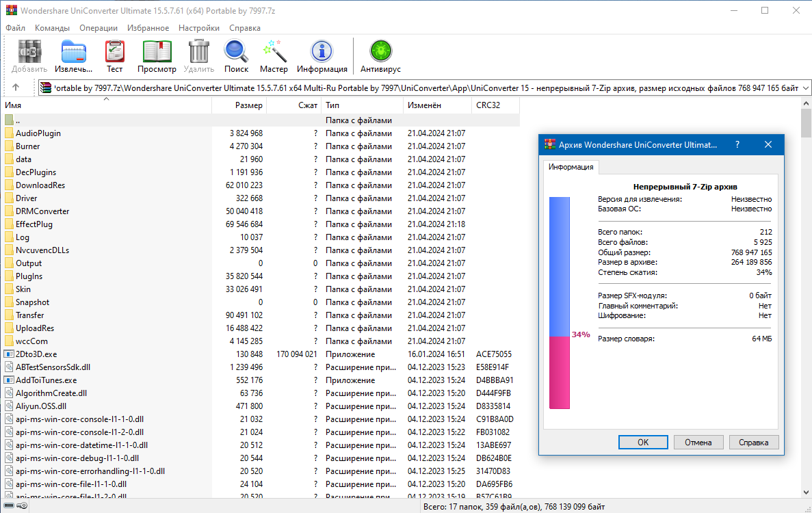This screenshot has width=812, height=513.
Task: Click the help question mark in dialog
Action: 737,145
